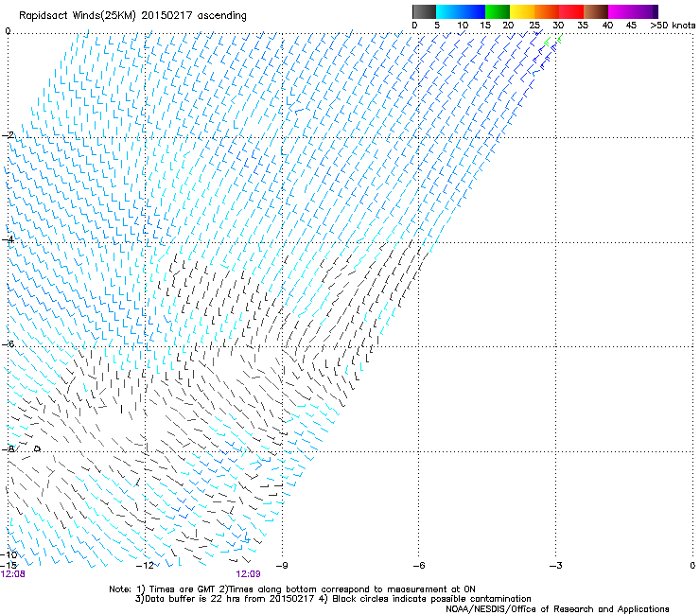The width and height of the screenshot is (700, 615).
Task: Click the green 15-20 knots color swatch
Action: click(498, 11)
